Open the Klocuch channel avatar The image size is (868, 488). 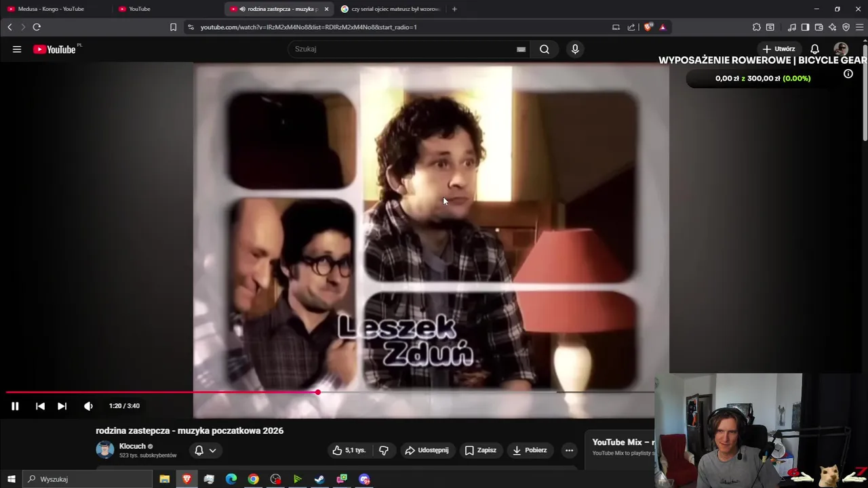105,449
